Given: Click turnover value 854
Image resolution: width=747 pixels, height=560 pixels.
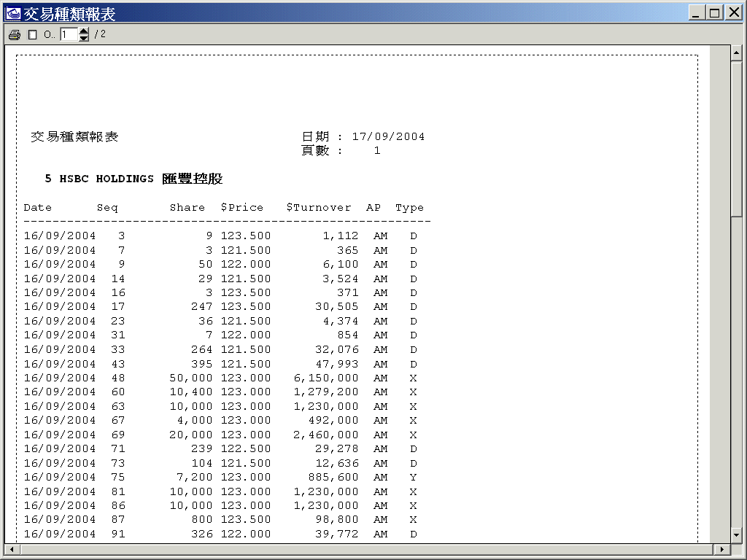Looking at the screenshot, I should pyautogui.click(x=348, y=335).
